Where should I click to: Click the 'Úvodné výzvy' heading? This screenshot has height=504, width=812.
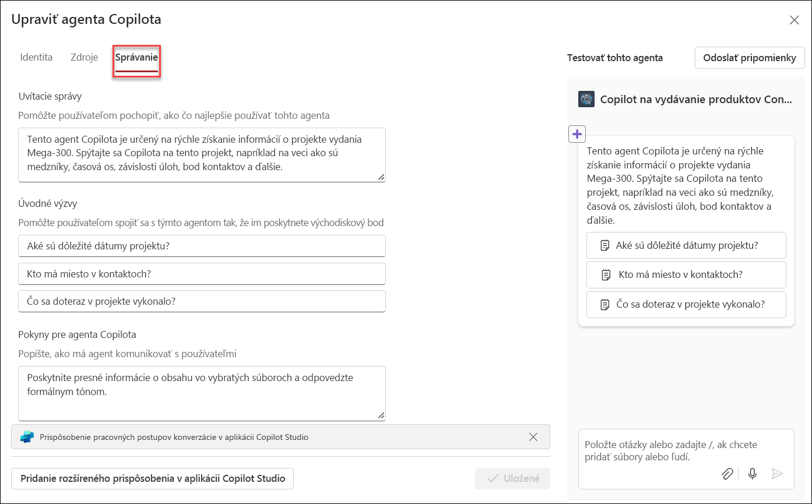[x=48, y=204]
